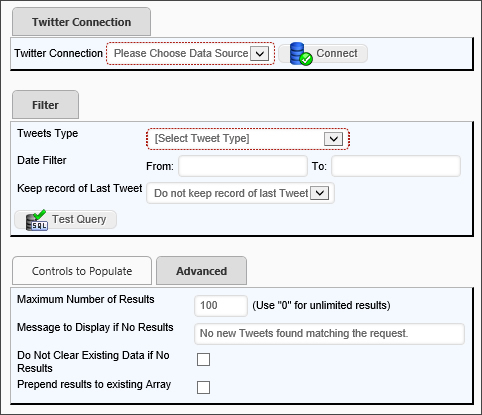This screenshot has height=415, width=482.
Task: Click the 'Prepend results to existing Array' label
Action: 94,384
